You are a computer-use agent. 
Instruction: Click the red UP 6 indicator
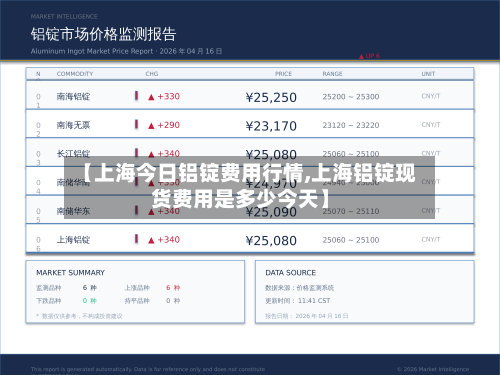pyautogui.click(x=369, y=56)
